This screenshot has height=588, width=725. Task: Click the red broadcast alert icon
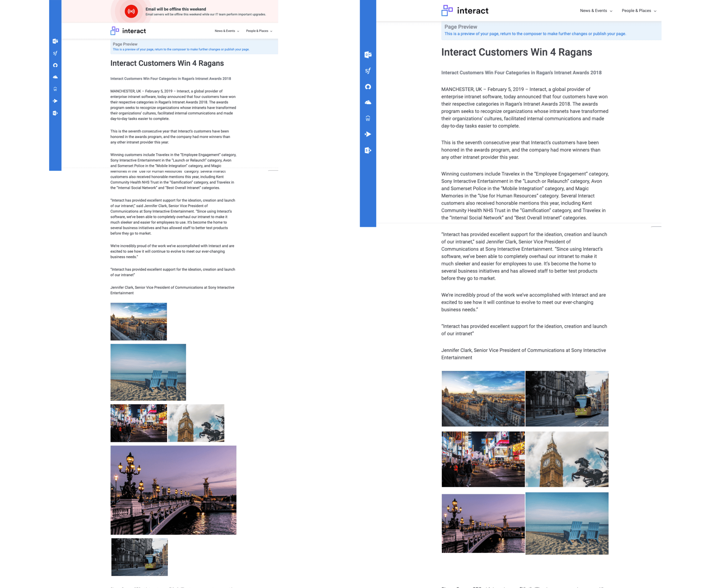(131, 11)
